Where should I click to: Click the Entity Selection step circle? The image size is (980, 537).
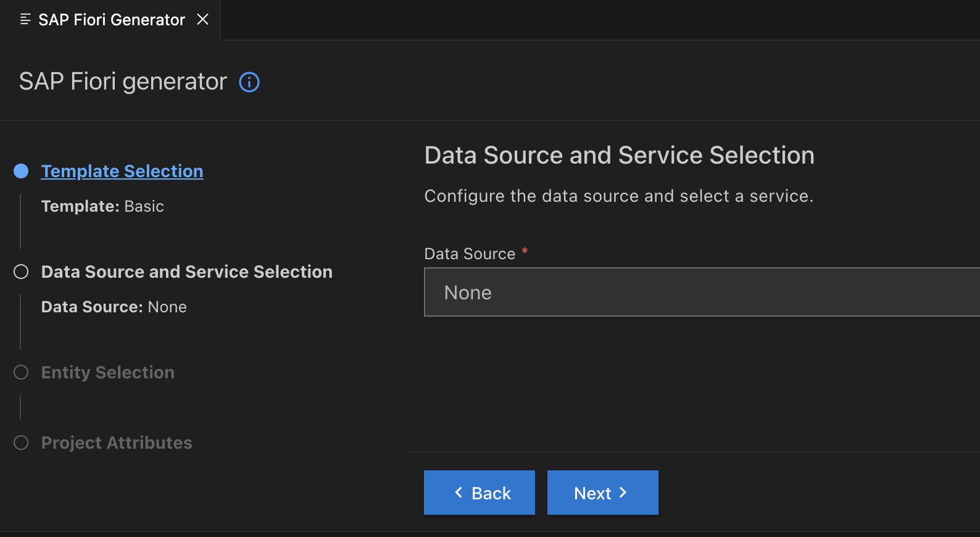point(21,372)
